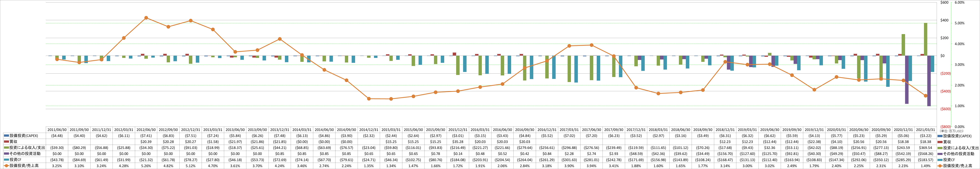The width and height of the screenshot is (980, 169).
Task: Click the 5.26% ratio cell
Action: [146, 166]
